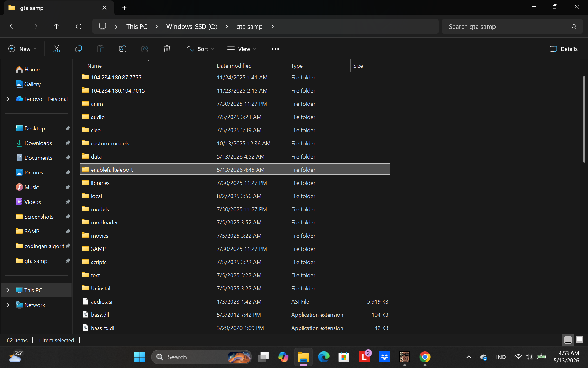
Task: Select the Uninstall folder
Action: click(235, 288)
